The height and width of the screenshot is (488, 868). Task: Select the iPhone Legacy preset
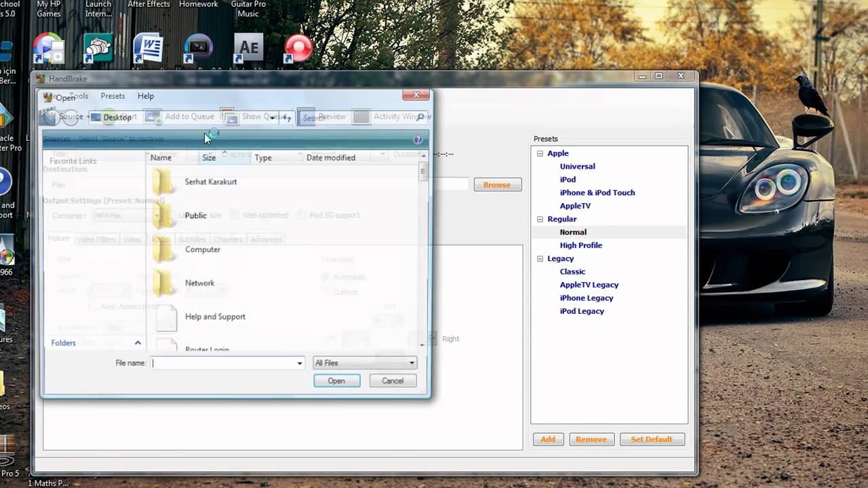tap(587, 298)
